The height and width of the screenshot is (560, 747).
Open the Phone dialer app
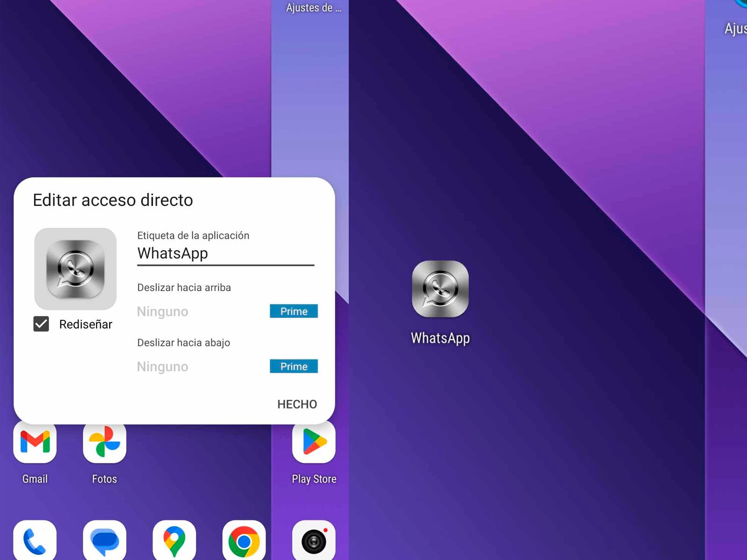pyautogui.click(x=35, y=539)
